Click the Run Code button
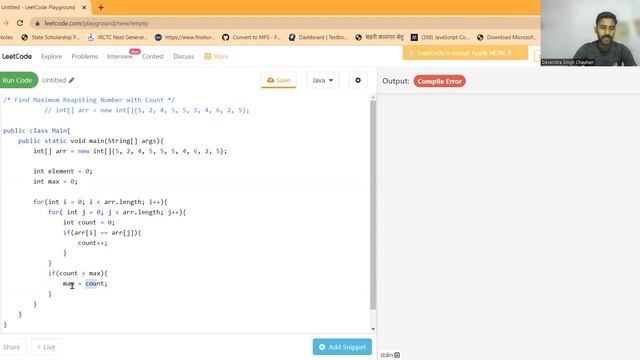 pos(18,80)
